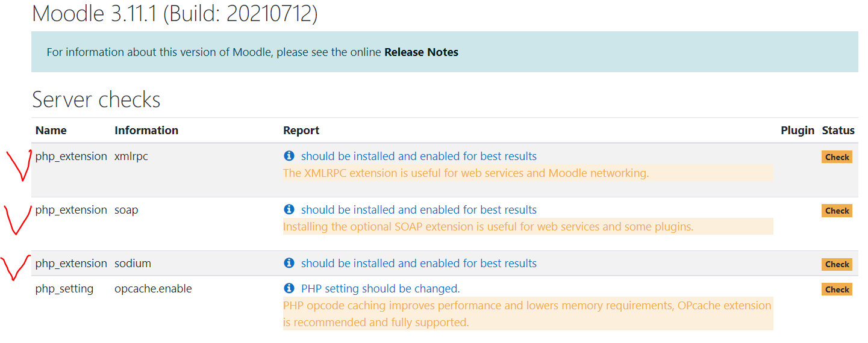Click the info icon in the sodium row
Image resolution: width=868 pixels, height=343 pixels.
click(289, 264)
